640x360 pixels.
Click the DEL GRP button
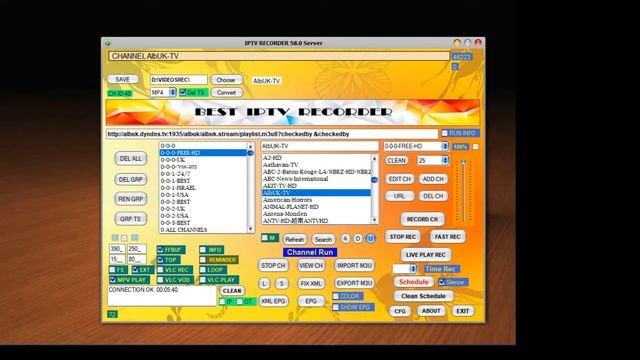click(x=131, y=180)
